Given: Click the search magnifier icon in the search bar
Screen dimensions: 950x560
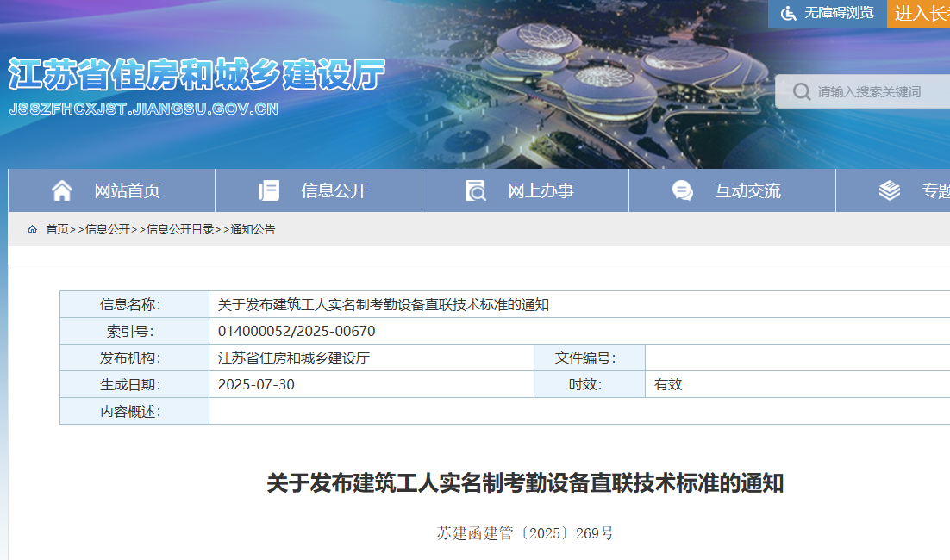Looking at the screenshot, I should [x=803, y=90].
